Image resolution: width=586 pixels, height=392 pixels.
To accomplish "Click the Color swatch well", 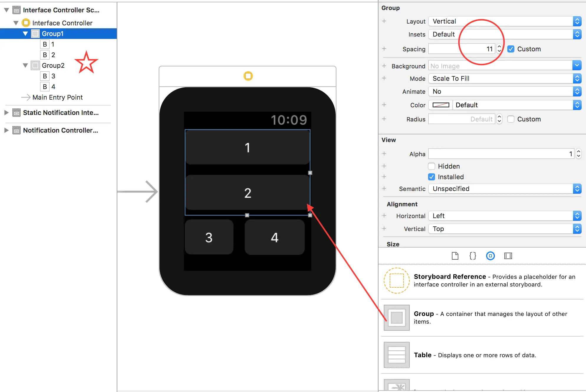I will coord(441,105).
